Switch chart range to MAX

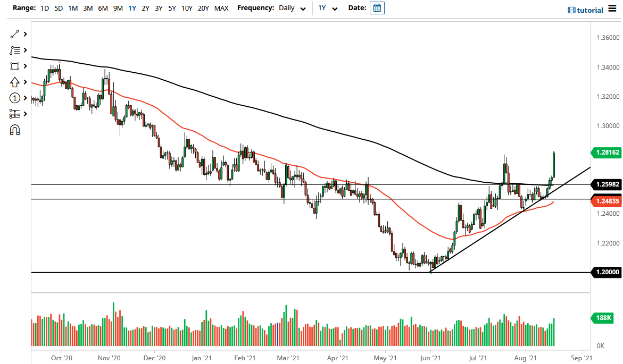(221, 9)
